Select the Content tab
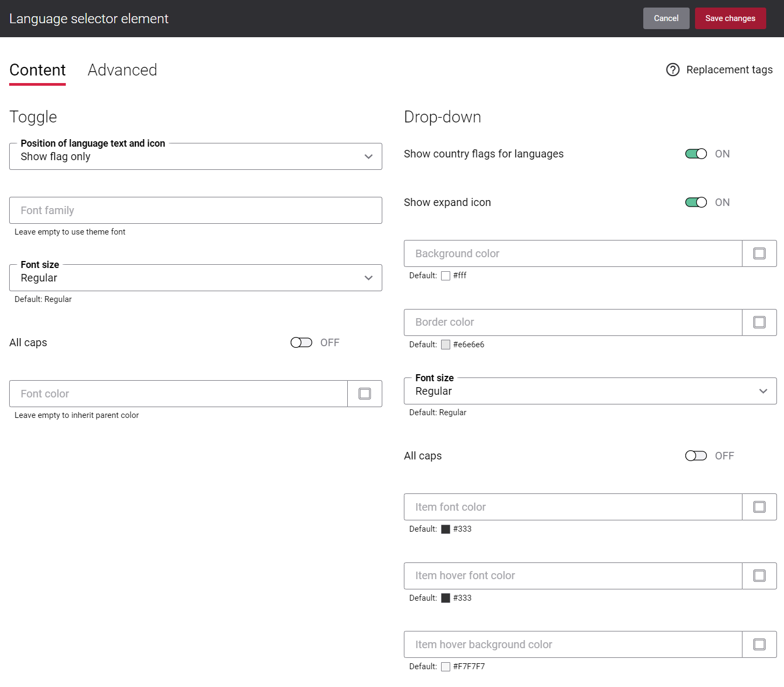The image size is (784, 687). (x=37, y=70)
